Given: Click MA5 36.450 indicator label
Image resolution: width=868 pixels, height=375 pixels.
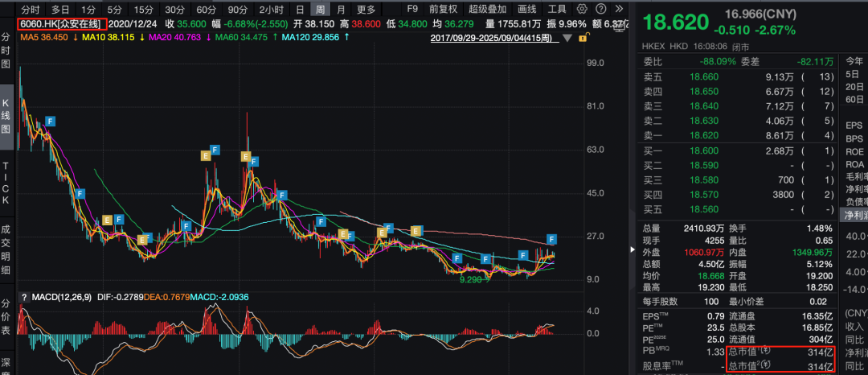Looking at the screenshot, I should (x=43, y=37).
